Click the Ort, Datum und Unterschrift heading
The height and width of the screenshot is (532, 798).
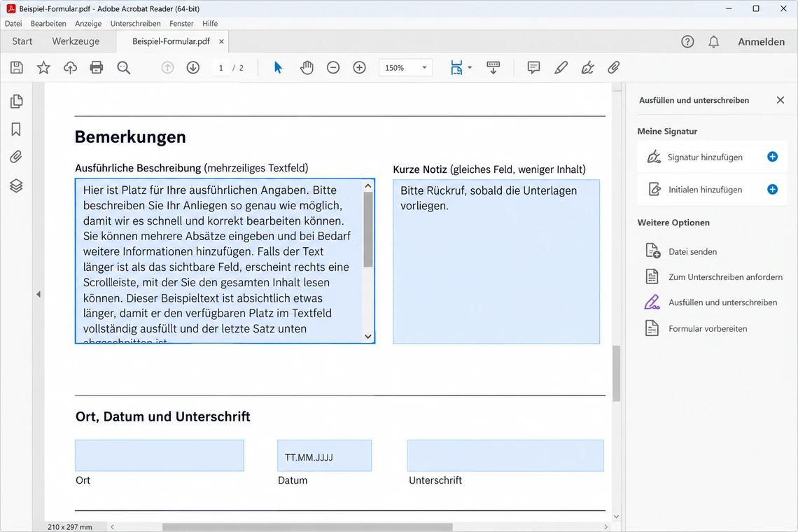163,416
